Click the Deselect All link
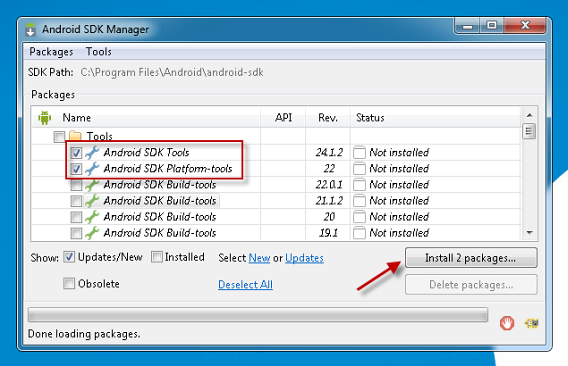Screen dimensions: 568x366 (x=245, y=284)
